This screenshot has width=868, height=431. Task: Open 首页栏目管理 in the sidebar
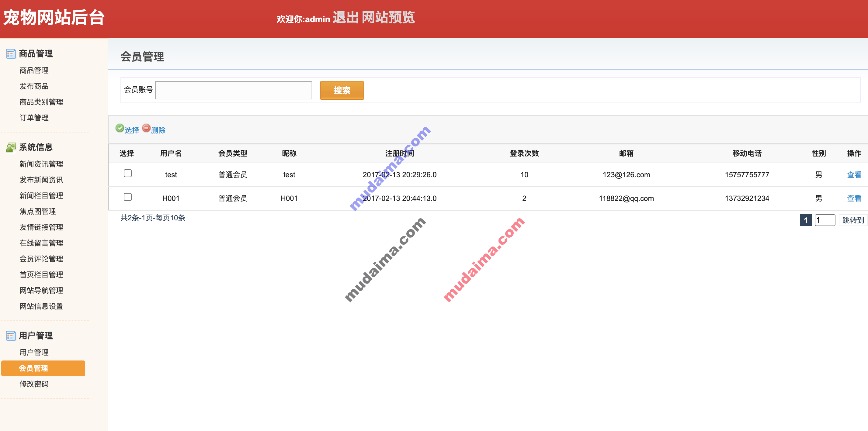(41, 275)
